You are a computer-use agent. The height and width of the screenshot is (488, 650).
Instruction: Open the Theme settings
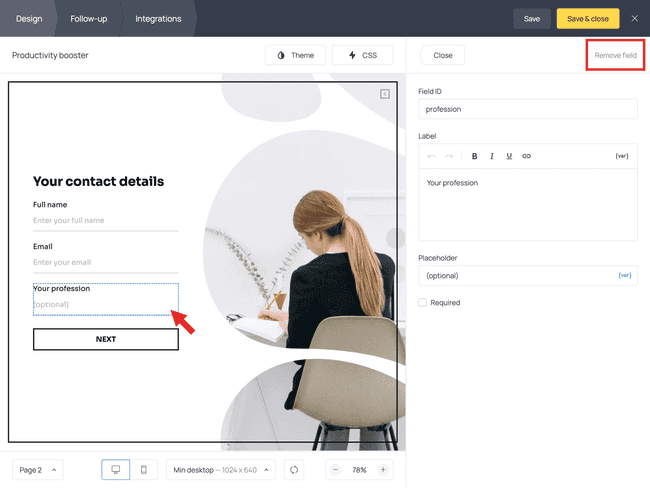point(295,55)
